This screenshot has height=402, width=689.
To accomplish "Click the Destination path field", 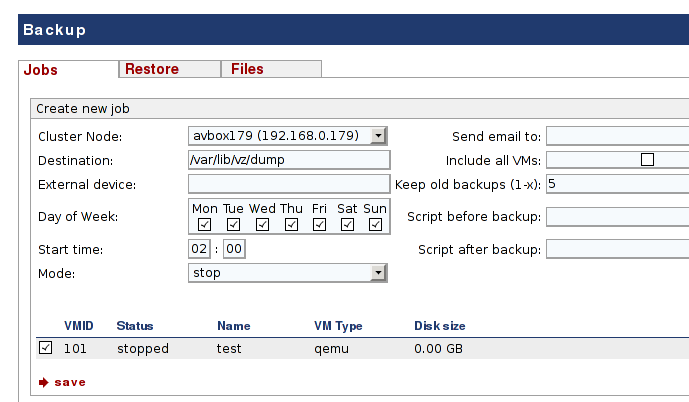I will pos(289,160).
